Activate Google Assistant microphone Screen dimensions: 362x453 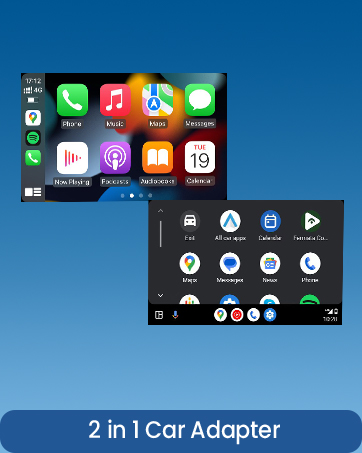pyautogui.click(x=175, y=315)
